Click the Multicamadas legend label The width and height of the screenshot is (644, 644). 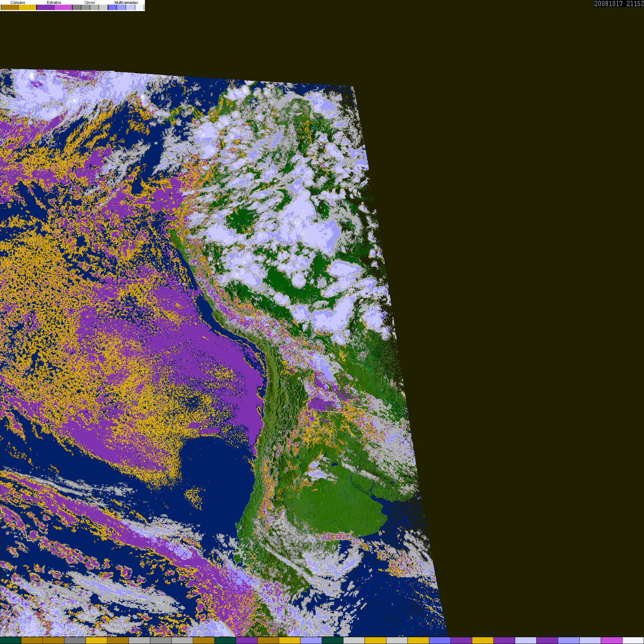126,3
